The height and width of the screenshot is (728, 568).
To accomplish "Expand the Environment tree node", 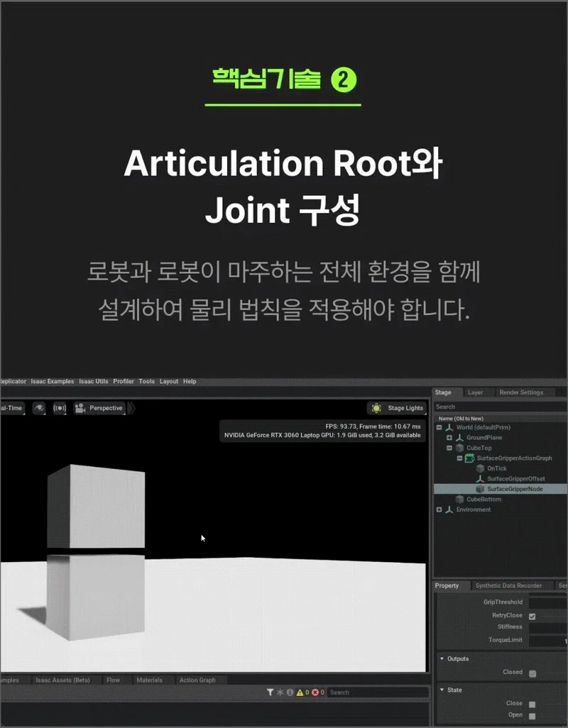I will click(x=439, y=509).
